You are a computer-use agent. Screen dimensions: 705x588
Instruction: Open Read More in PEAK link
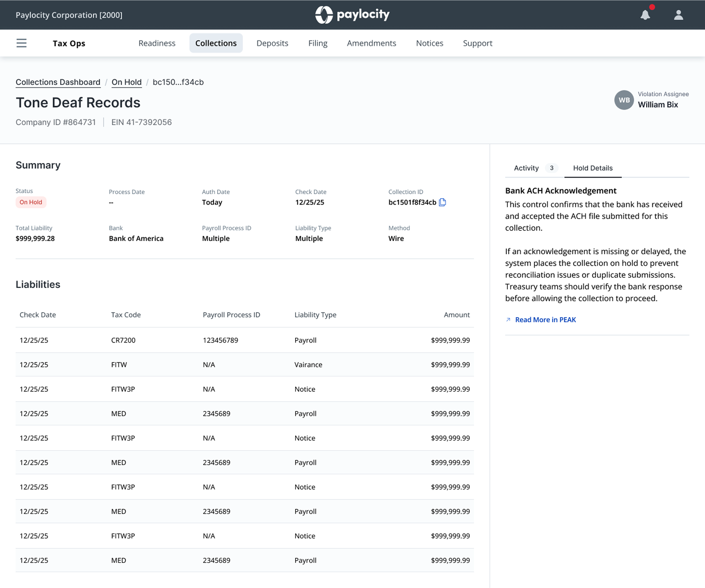click(x=545, y=320)
